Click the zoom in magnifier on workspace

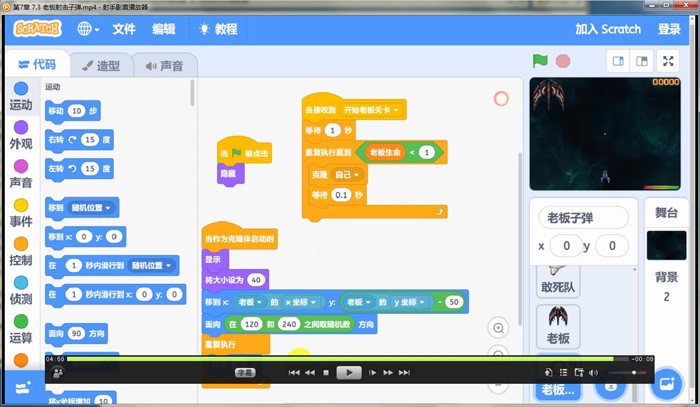[497, 328]
